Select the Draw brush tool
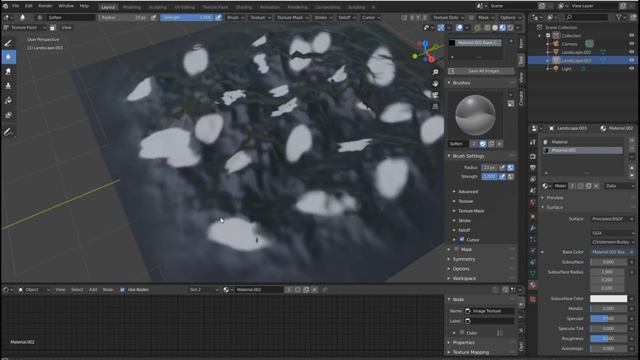The height and width of the screenshot is (360, 640). click(x=8, y=43)
